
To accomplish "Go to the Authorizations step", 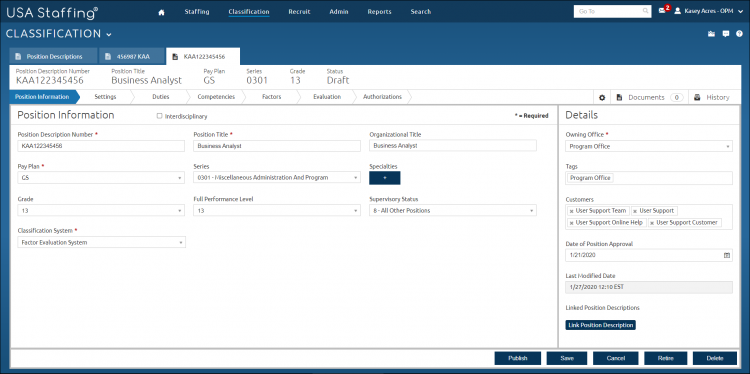I will (382, 97).
